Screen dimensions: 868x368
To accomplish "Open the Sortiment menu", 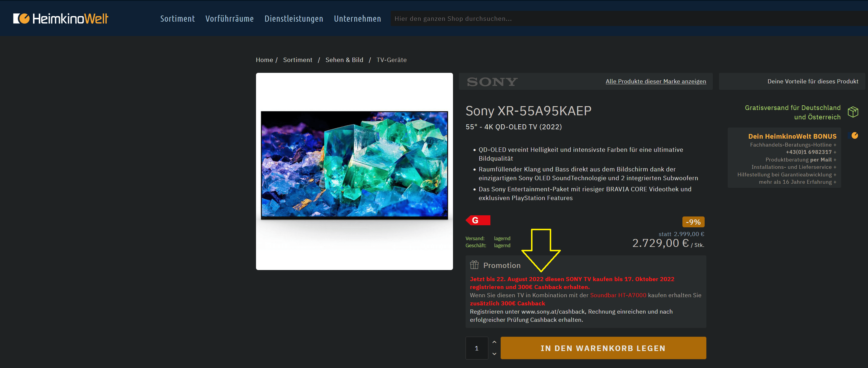I will [x=178, y=18].
